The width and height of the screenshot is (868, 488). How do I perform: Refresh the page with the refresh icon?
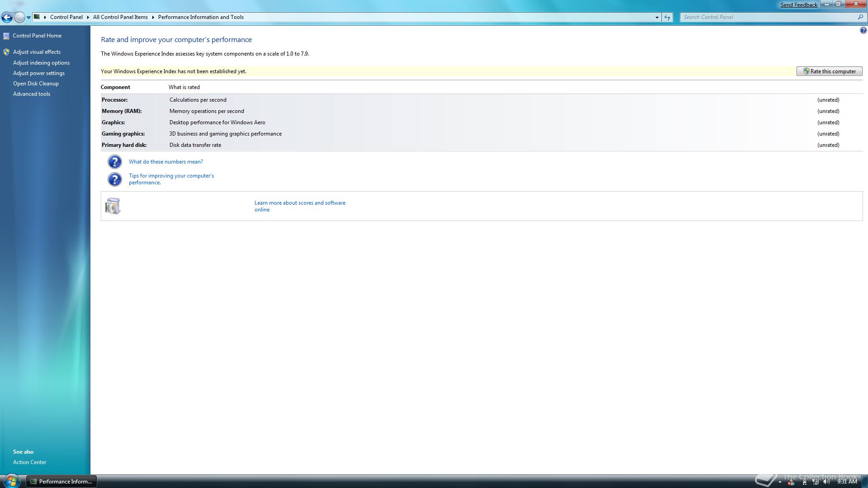pos(667,17)
